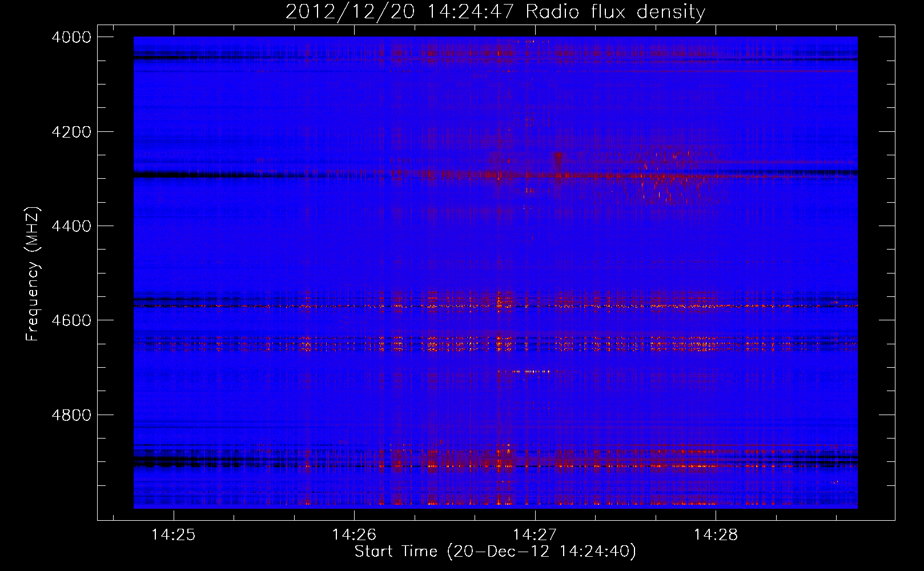This screenshot has width=924, height=571.
Task: Click the 4800 frequency tick label
Action: (x=71, y=415)
